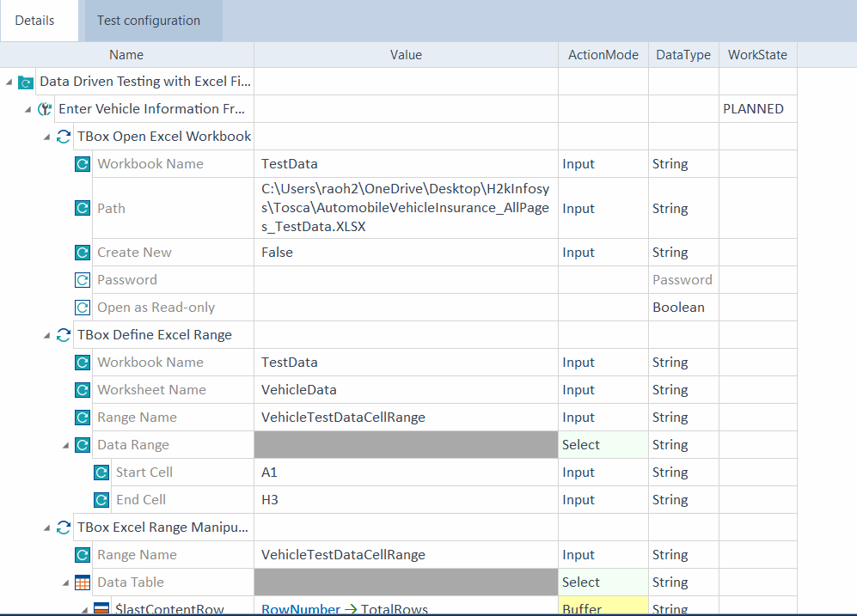
Task: Click the Create New attribute icon
Action: (83, 253)
